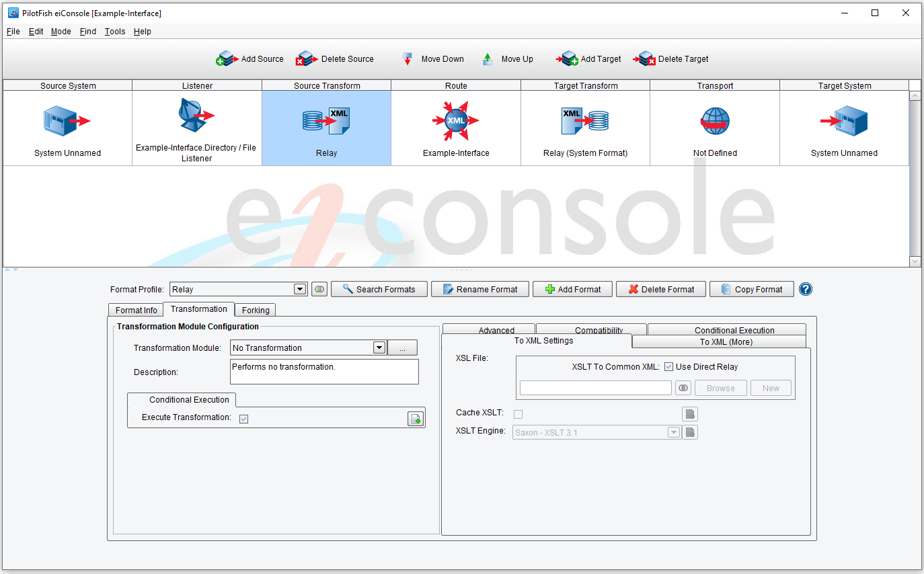Click the Move Up arrow icon

[x=488, y=59]
